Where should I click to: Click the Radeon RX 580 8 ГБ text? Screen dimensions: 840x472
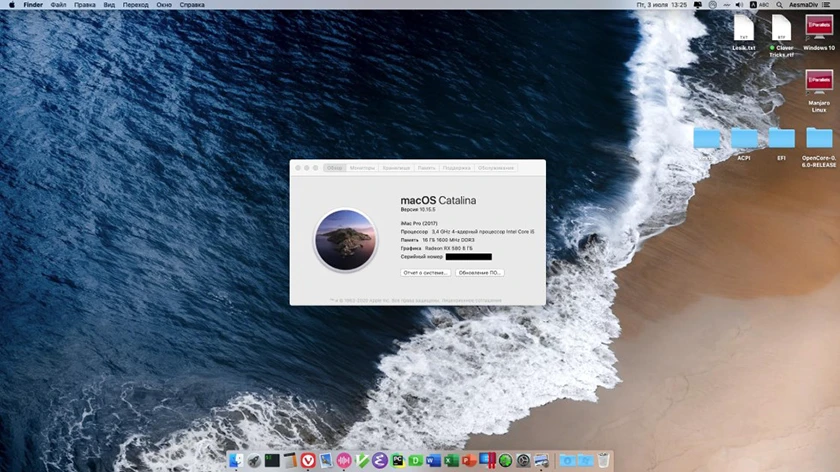coord(449,249)
